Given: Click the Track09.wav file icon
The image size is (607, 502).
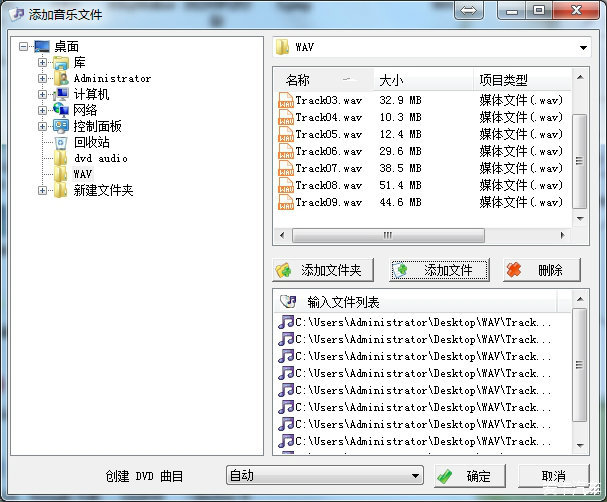Looking at the screenshot, I should pyautogui.click(x=286, y=202).
